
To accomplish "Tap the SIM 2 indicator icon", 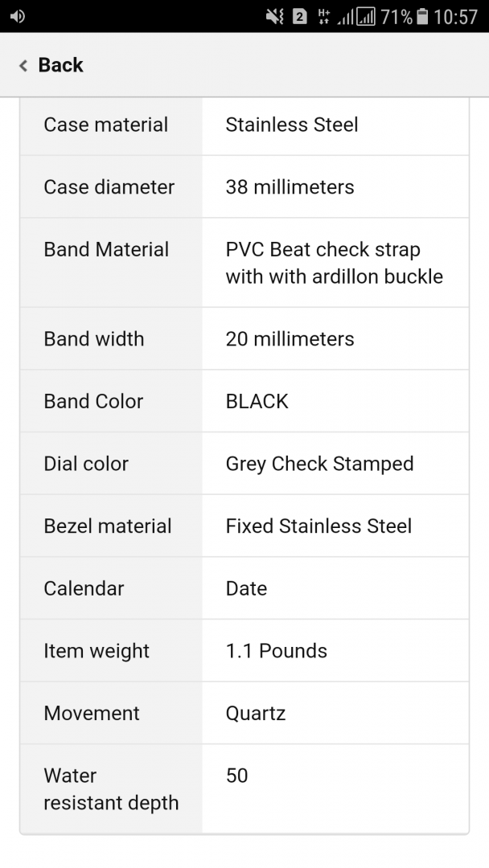I will point(299,16).
